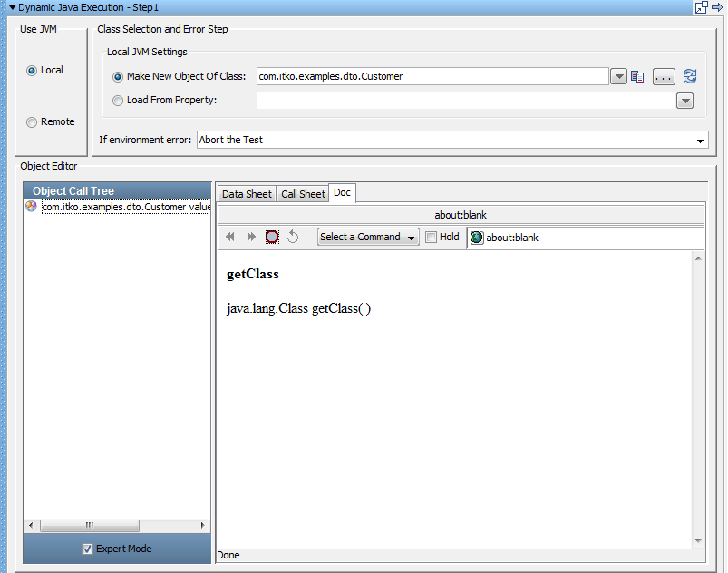Click the class browser icon beside class field

pos(637,77)
